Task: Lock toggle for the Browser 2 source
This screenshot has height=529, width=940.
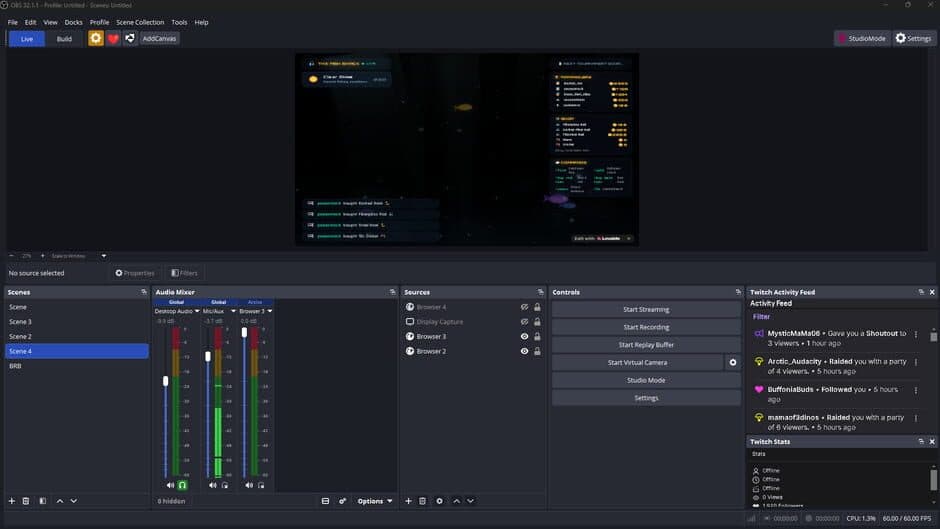Action: tap(537, 352)
